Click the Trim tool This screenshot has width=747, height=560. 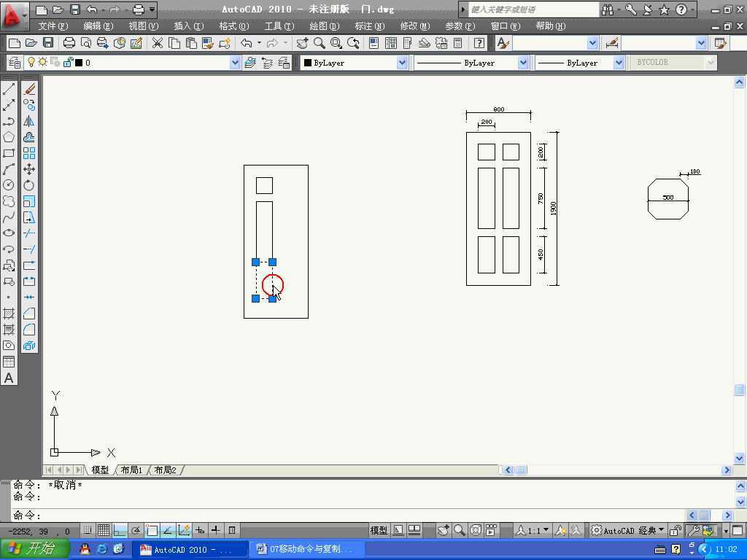click(x=29, y=233)
